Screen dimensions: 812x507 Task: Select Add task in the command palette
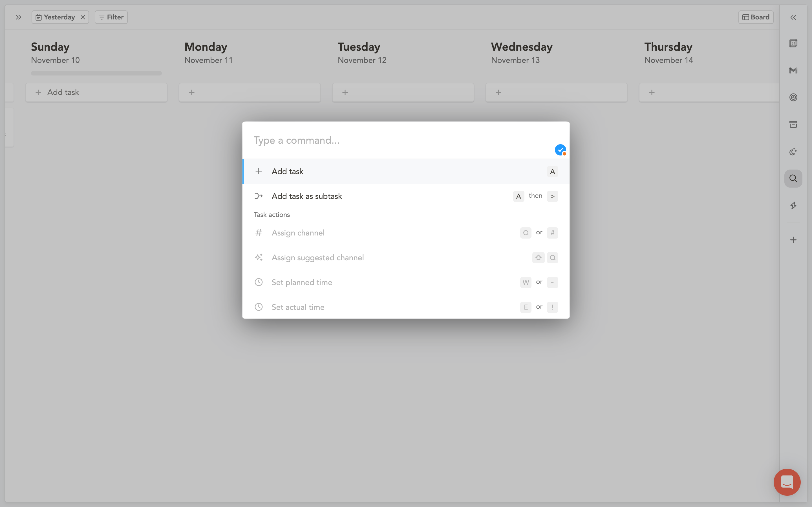click(x=406, y=171)
